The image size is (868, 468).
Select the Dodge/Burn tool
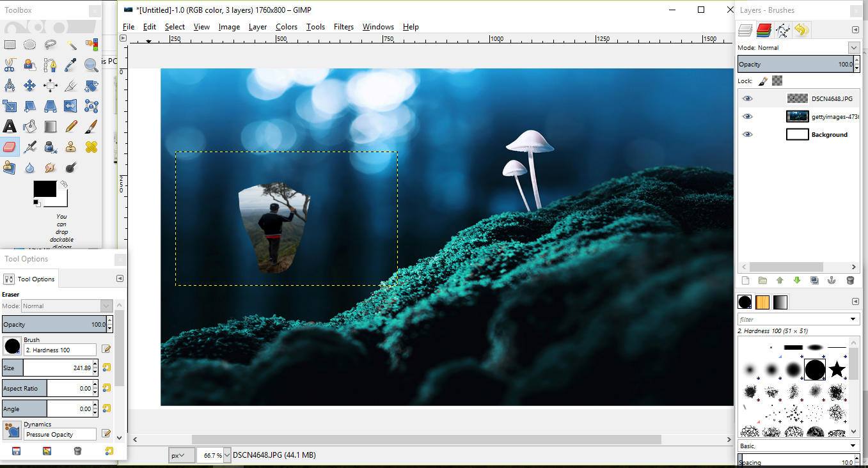[71, 168]
